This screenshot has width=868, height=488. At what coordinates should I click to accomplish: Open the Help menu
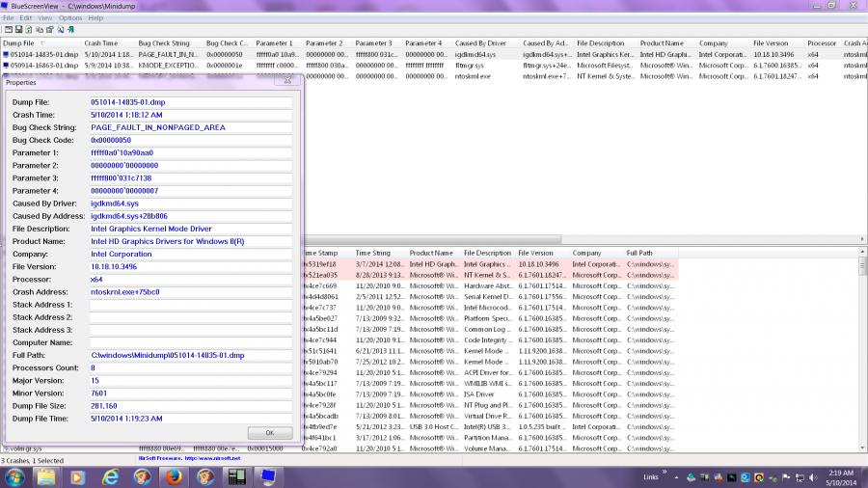point(95,18)
